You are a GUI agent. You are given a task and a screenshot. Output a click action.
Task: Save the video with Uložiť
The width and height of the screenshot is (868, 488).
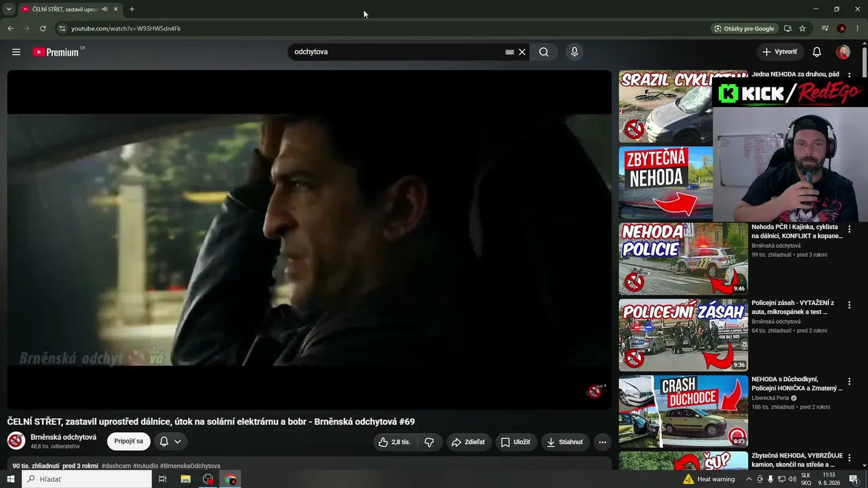(516, 442)
